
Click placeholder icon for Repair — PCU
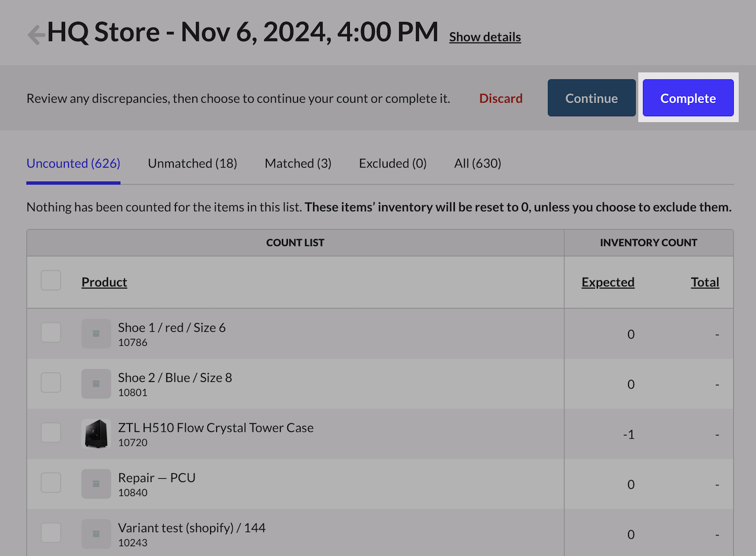(x=96, y=484)
